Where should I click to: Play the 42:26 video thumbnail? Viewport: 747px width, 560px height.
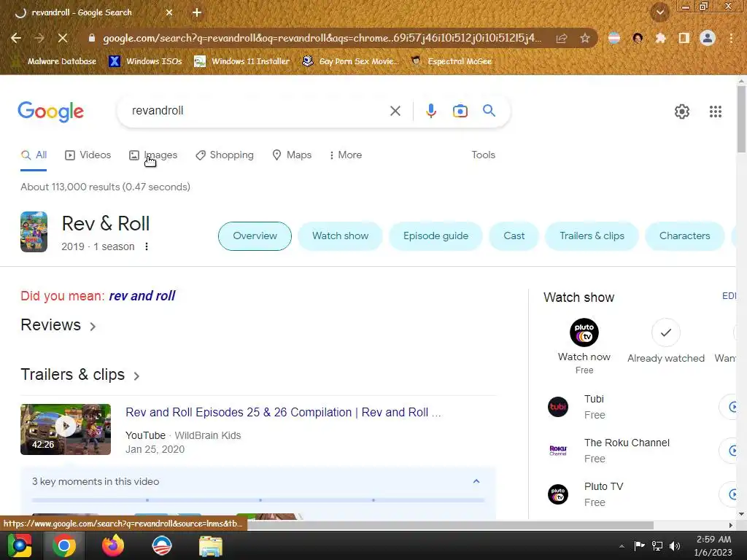pos(66,429)
